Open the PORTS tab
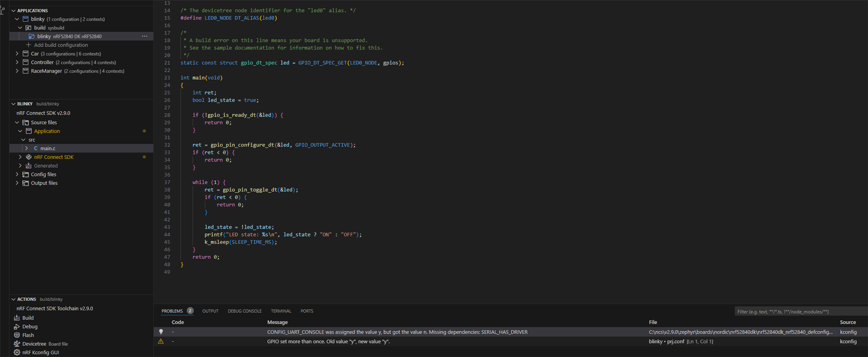This screenshot has height=357, width=868. [x=307, y=311]
